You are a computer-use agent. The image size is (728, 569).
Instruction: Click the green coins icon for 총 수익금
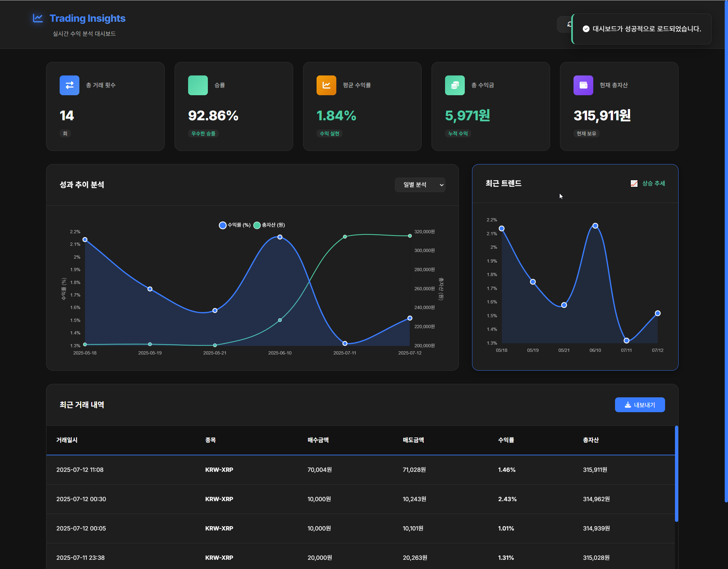click(x=454, y=85)
